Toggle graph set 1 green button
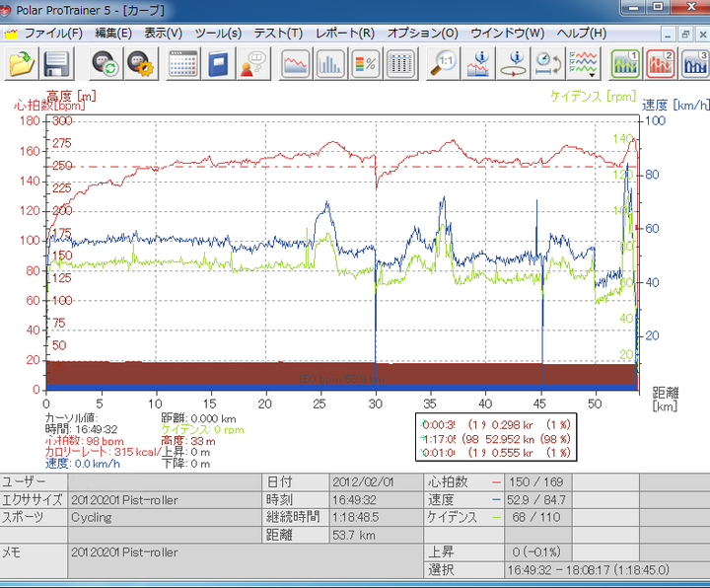710x588 pixels. pos(625,65)
